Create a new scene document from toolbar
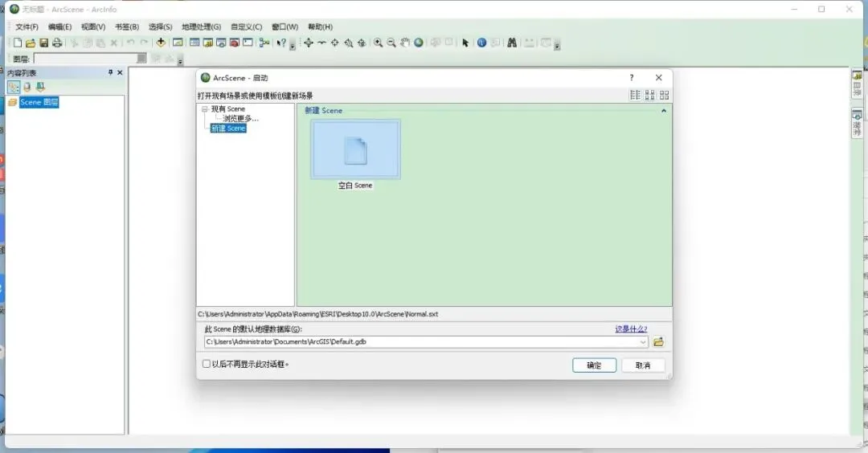 coord(18,43)
